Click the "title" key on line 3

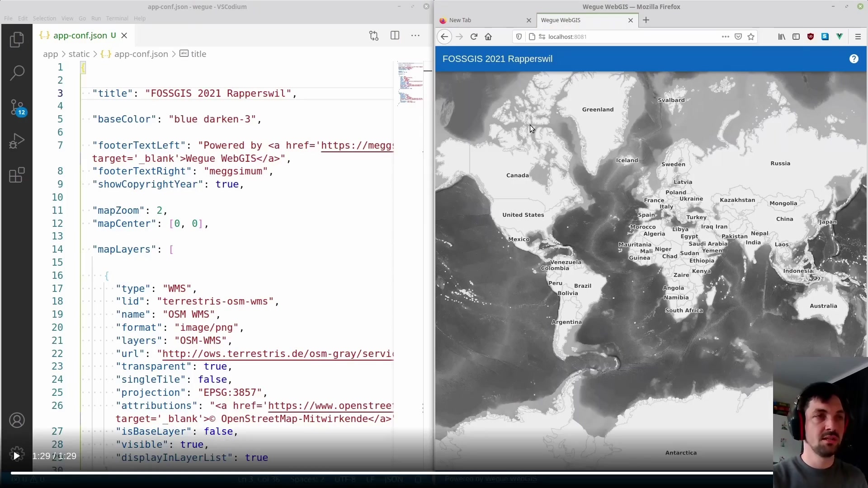point(113,94)
